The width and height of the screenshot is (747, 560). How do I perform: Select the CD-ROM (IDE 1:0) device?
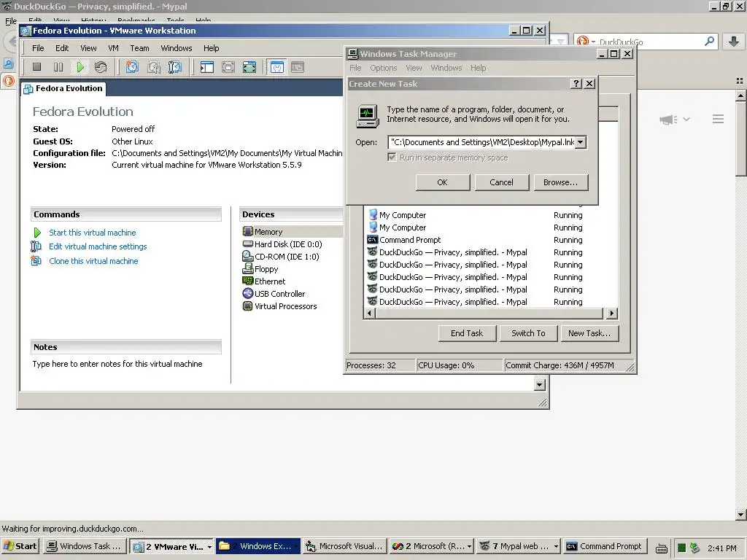click(281, 257)
